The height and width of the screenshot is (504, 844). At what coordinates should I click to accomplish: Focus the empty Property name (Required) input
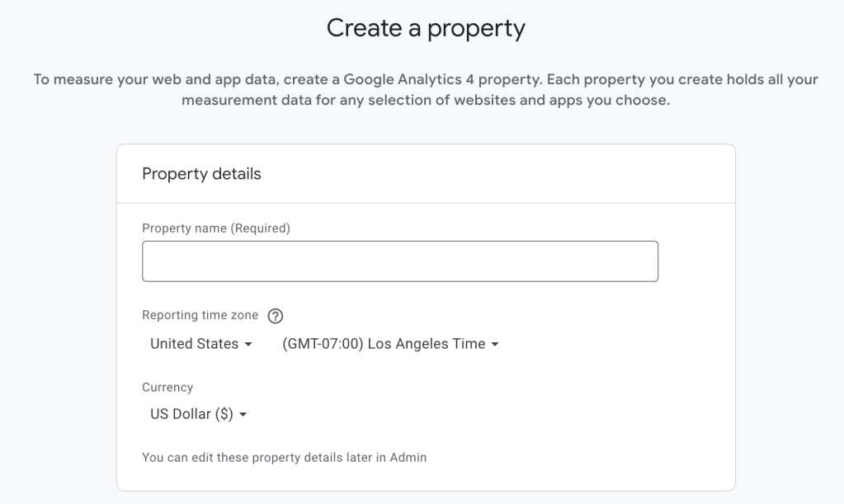[399, 260]
